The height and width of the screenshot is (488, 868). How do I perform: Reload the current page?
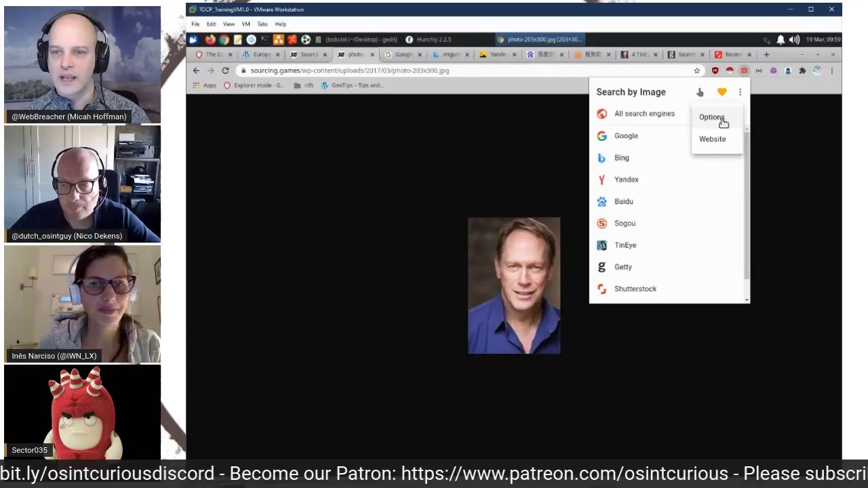tap(225, 70)
